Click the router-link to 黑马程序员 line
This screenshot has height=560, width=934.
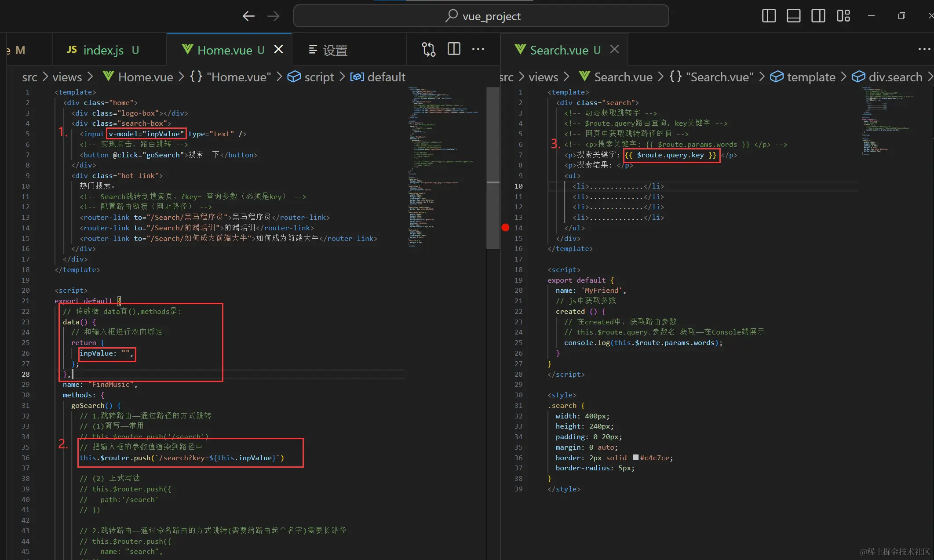204,218
